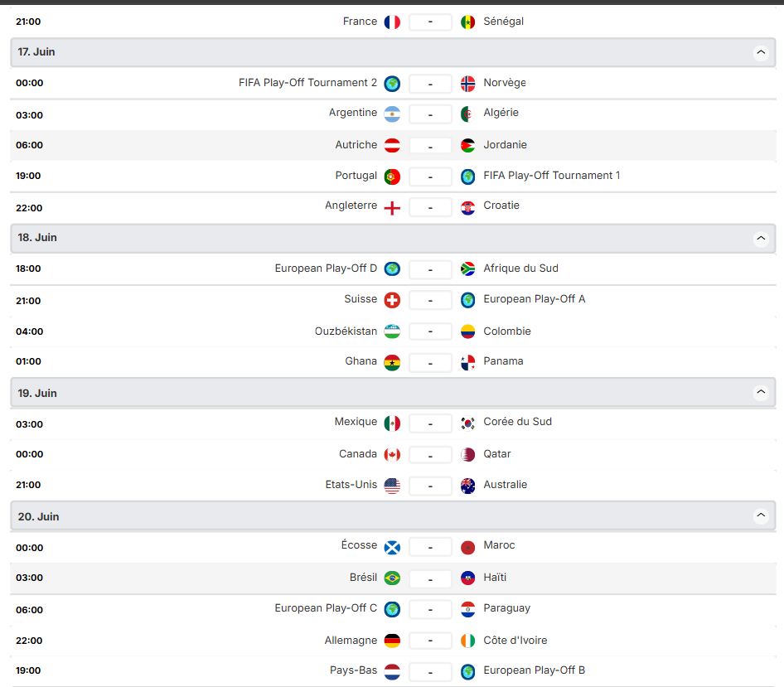Collapse the 18. Juin section

[761, 239]
